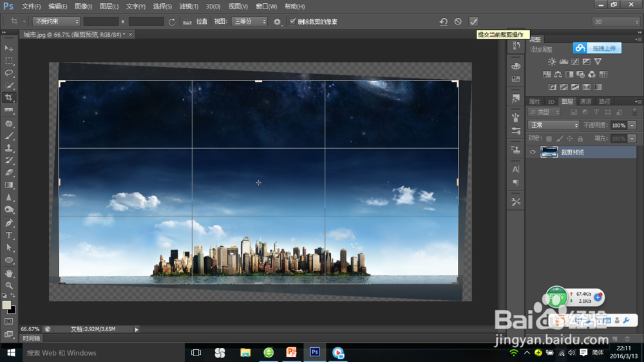Screen dimensions: 644x362
Task: Select the Hand tool
Action: tap(8, 273)
